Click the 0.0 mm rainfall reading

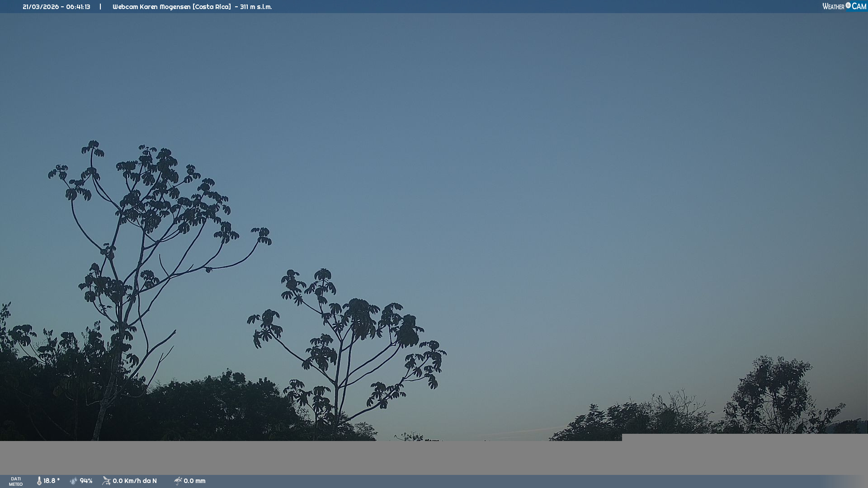coord(194,481)
